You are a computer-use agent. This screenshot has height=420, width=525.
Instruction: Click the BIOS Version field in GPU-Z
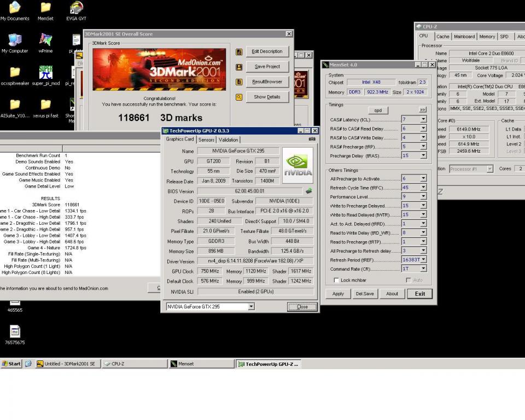tap(250, 191)
